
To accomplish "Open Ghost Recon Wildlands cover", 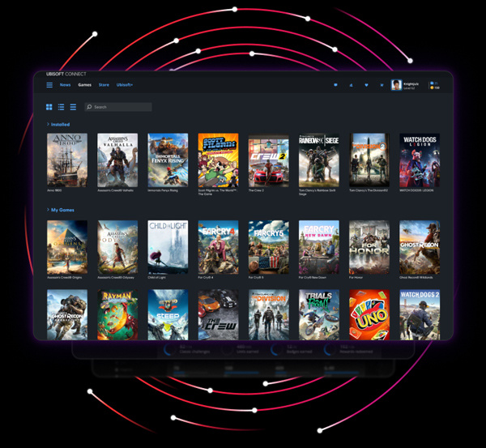I will coord(420,247).
